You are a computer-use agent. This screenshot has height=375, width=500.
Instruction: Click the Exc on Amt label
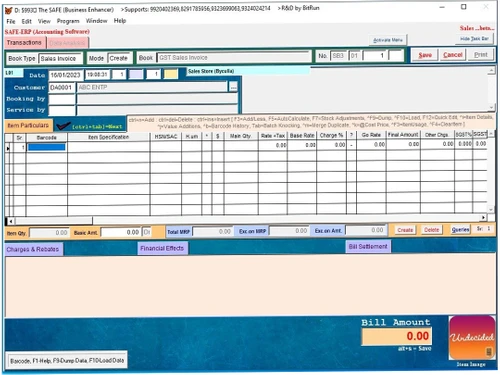click(x=328, y=231)
